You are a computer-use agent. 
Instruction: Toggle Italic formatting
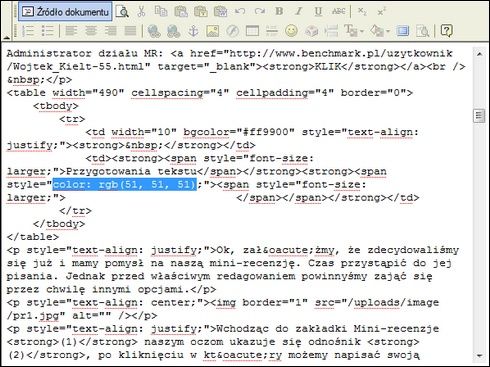tap(299, 12)
